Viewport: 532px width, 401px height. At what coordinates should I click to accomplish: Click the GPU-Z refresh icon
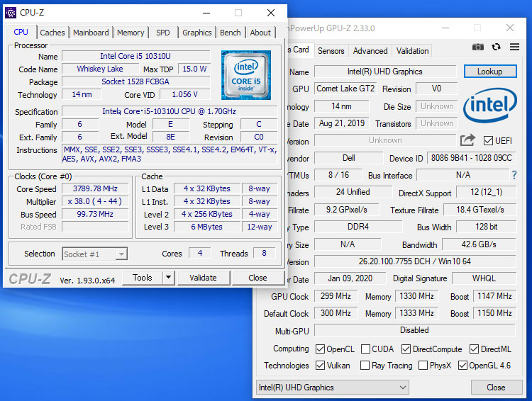click(496, 47)
